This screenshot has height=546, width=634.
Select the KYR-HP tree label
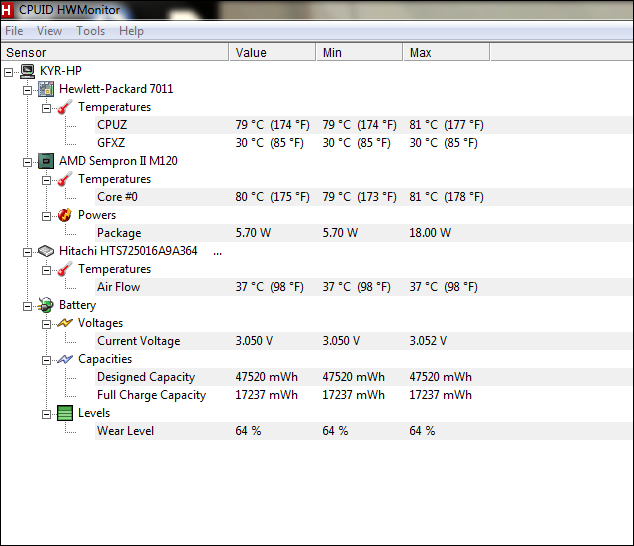(61, 71)
